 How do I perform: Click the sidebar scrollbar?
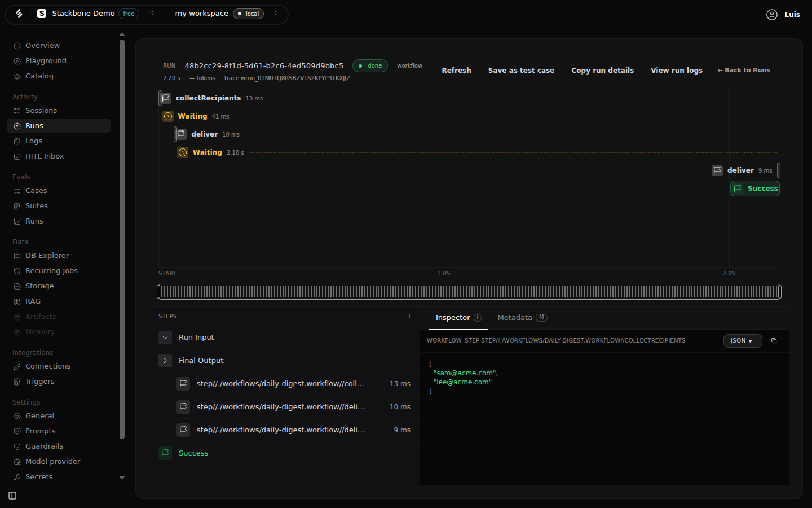pos(122,239)
